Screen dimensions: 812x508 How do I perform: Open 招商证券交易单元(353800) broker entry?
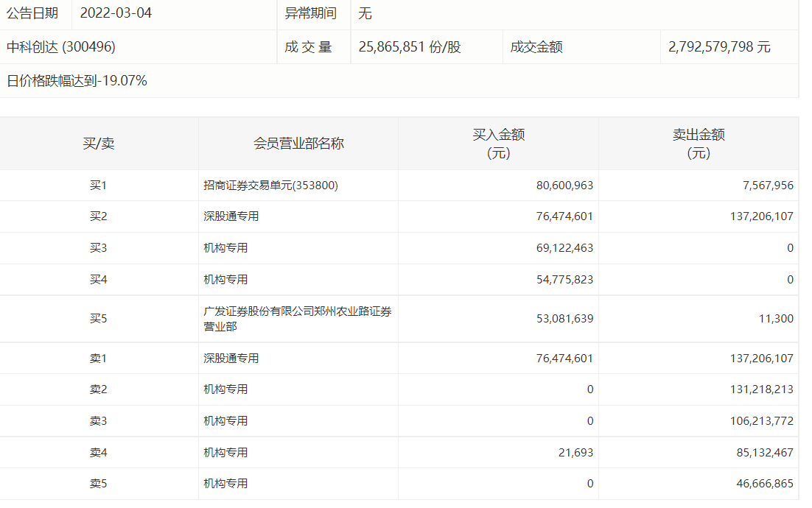270,186
